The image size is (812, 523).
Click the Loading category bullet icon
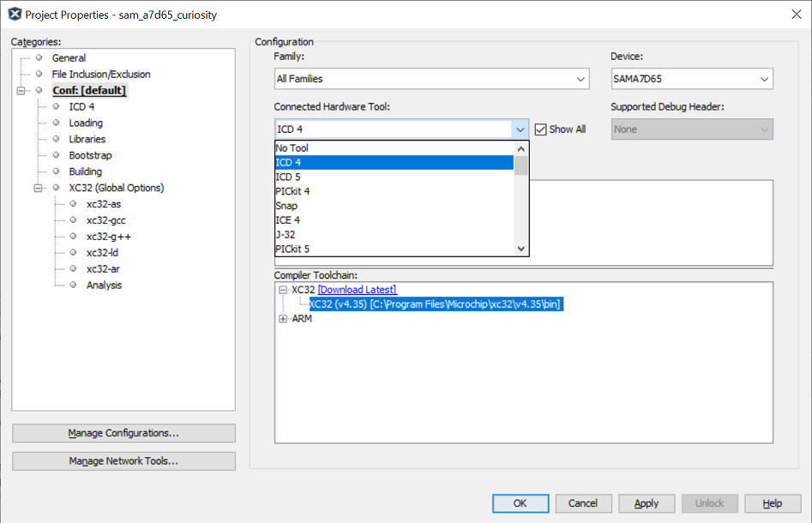(x=56, y=123)
